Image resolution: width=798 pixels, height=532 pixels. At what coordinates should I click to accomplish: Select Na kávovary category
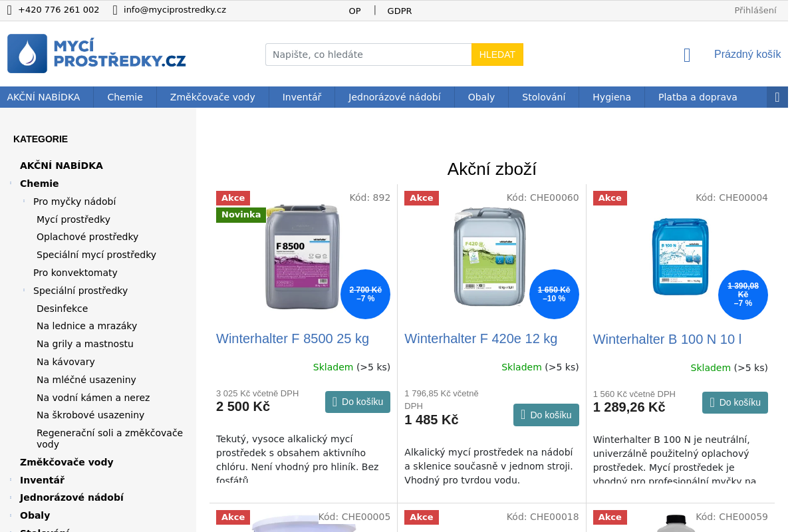tap(66, 362)
